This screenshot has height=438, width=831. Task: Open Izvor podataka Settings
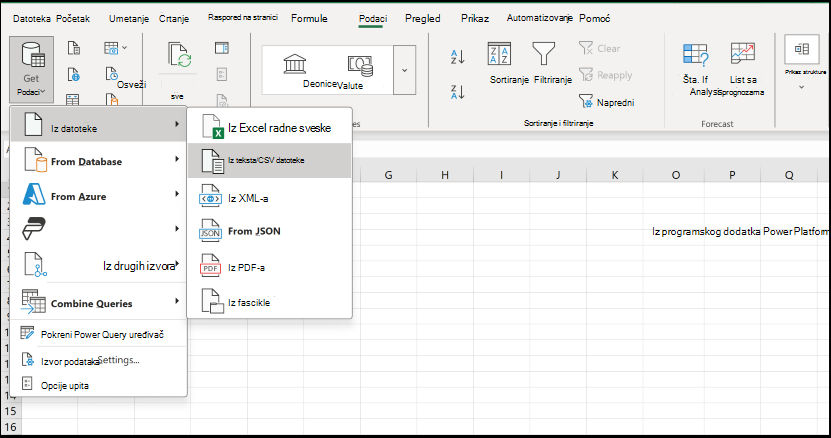point(99,361)
